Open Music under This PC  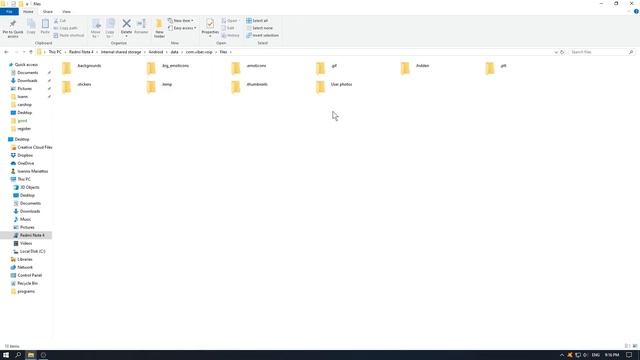22,219
